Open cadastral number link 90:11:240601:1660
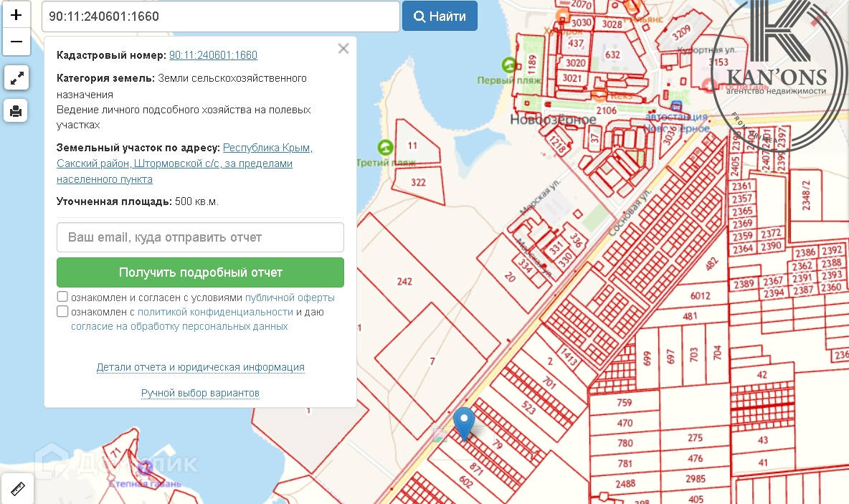This screenshot has width=849, height=504. pyautogui.click(x=214, y=55)
